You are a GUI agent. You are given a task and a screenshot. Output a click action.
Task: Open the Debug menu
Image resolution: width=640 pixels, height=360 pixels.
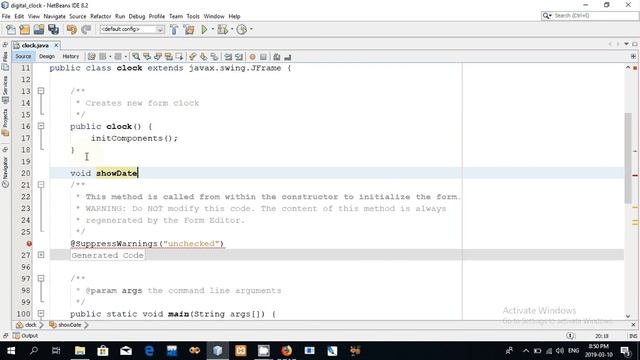[x=137, y=16]
